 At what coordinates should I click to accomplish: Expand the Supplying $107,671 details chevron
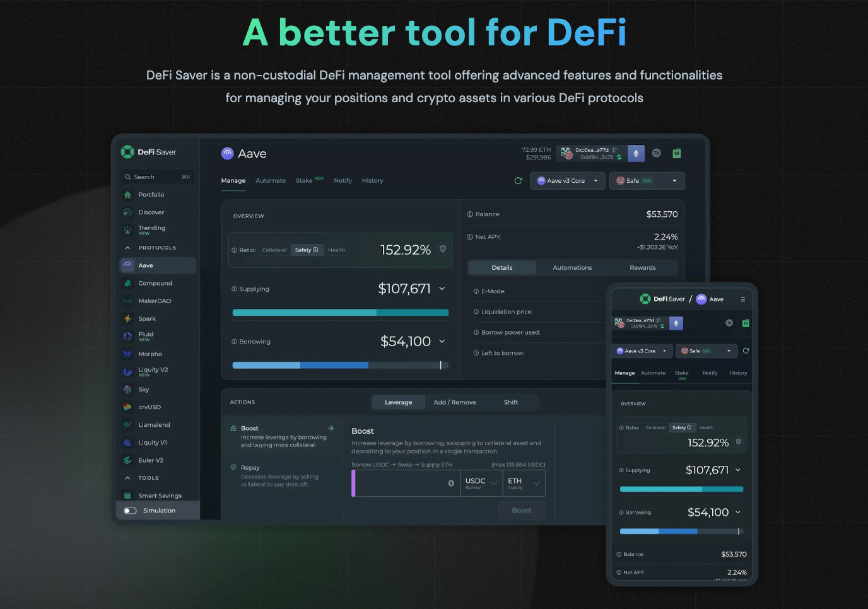[442, 289]
